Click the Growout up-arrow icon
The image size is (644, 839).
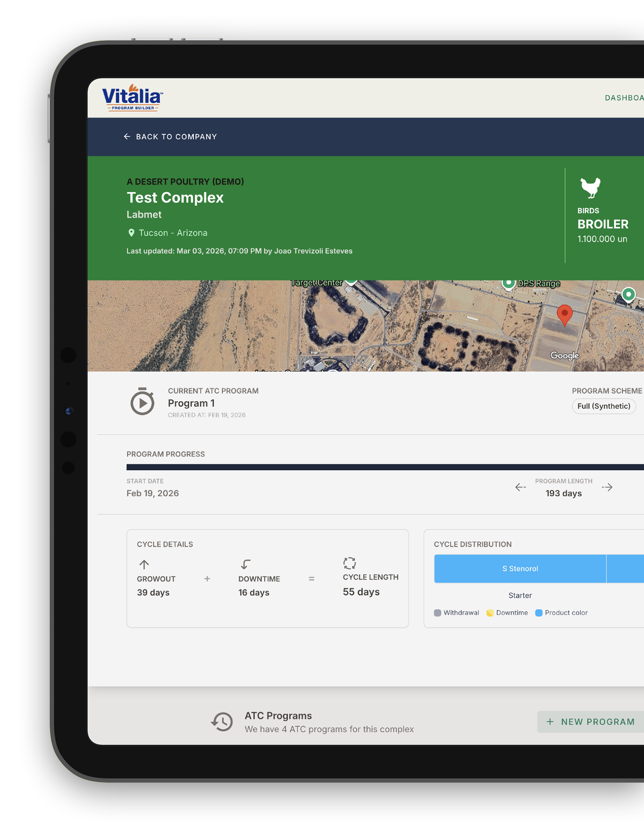[x=144, y=564]
